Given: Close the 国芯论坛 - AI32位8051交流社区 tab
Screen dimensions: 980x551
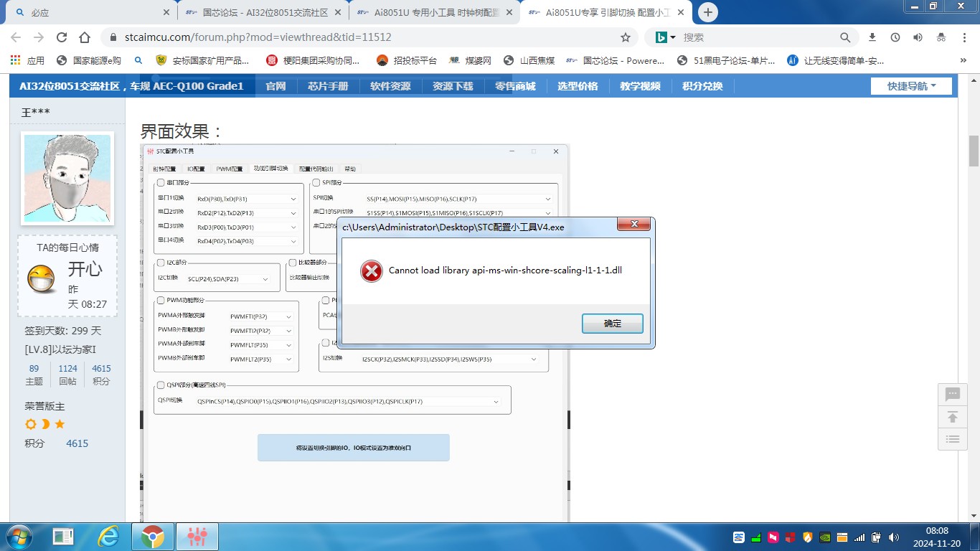Looking at the screenshot, I should click(x=339, y=13).
